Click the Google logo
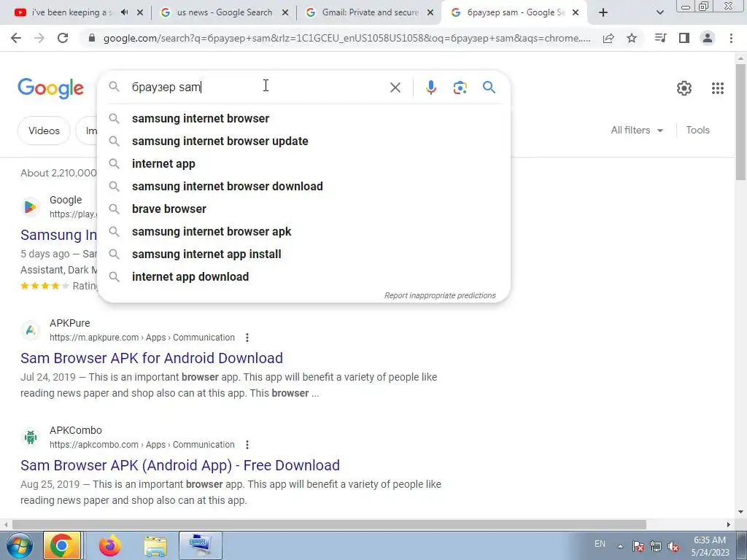 pyautogui.click(x=50, y=88)
